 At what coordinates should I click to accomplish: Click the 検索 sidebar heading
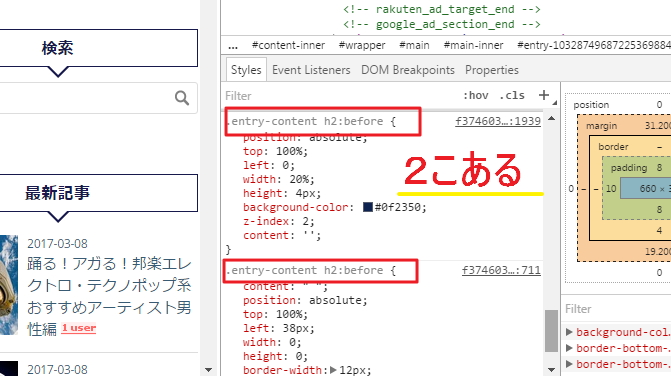57,48
